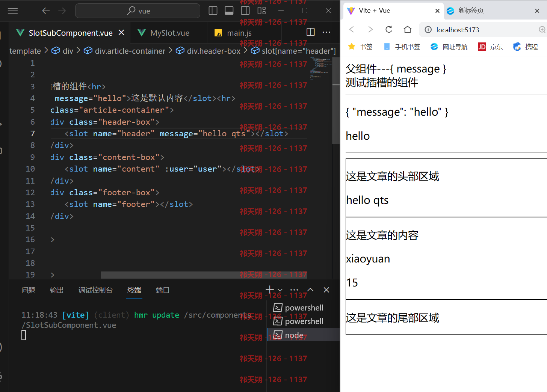
Task: Open the 书签 star bookmark
Action: (x=360, y=47)
